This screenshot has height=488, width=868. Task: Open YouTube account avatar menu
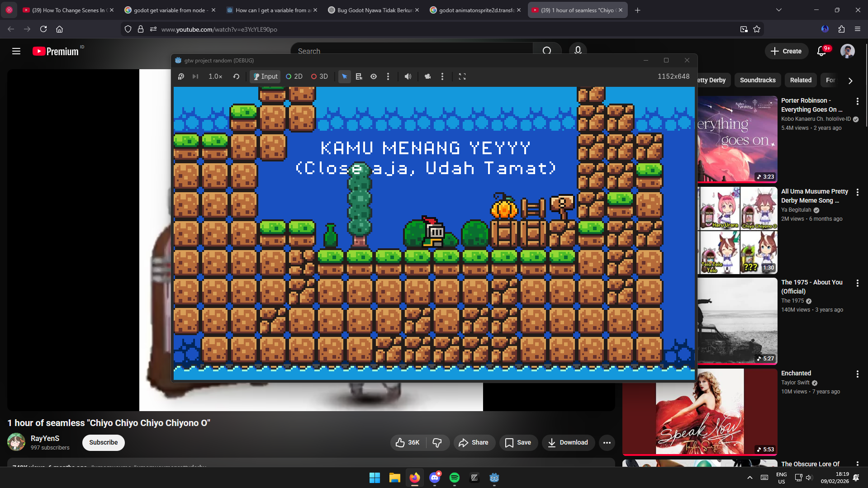click(x=848, y=51)
